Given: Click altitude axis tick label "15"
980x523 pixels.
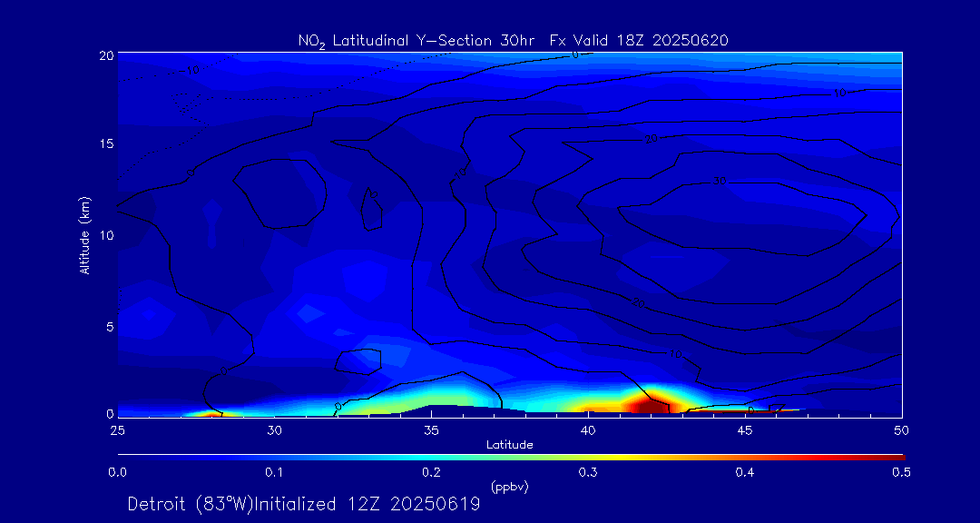Looking at the screenshot, I should click(105, 143).
